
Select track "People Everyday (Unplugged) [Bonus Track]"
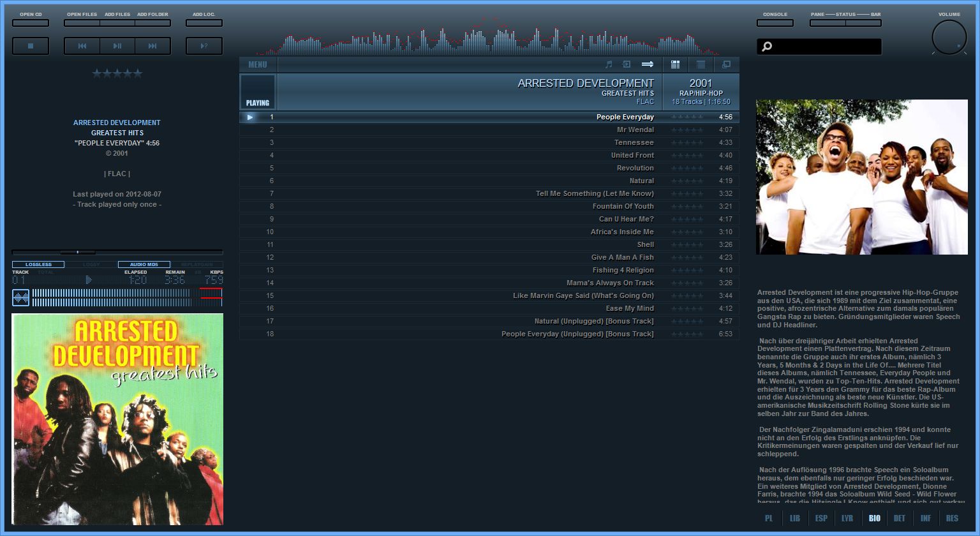(489, 334)
